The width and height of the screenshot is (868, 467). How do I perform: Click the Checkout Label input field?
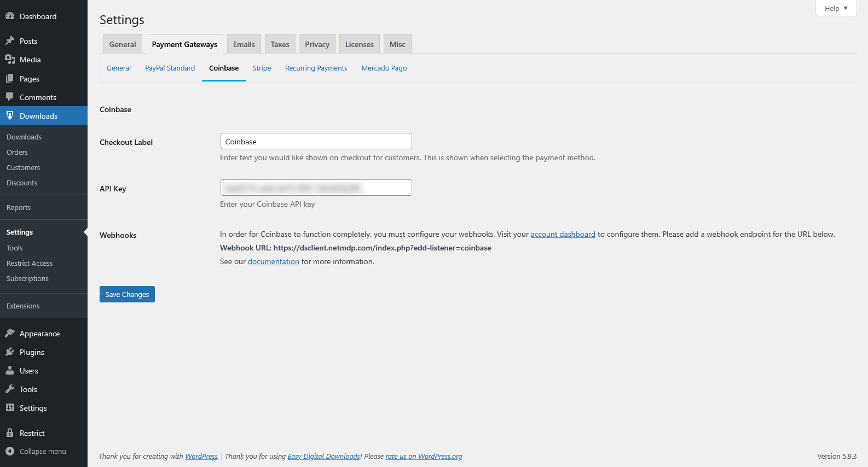[316, 141]
